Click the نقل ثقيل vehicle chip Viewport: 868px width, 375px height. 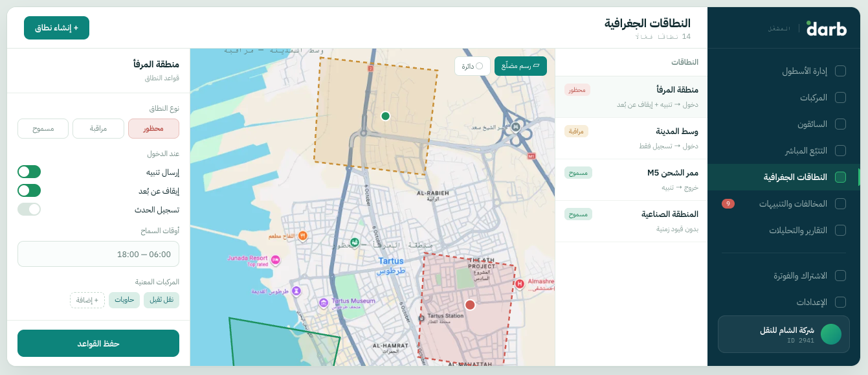[161, 300]
